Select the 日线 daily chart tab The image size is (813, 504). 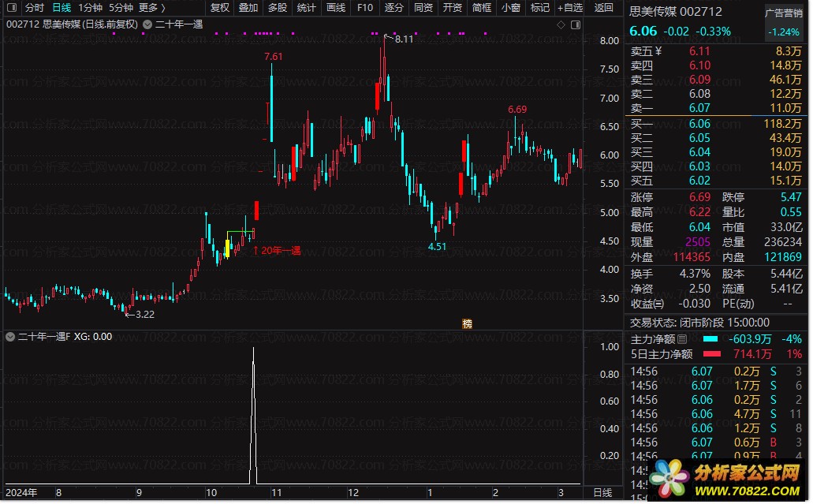point(62,8)
